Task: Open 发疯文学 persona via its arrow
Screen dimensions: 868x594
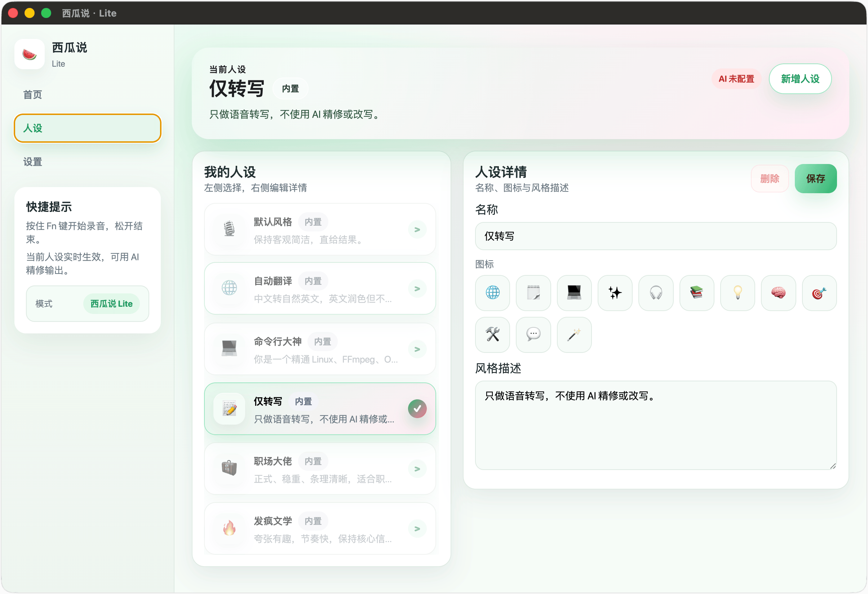Action: [x=417, y=529]
